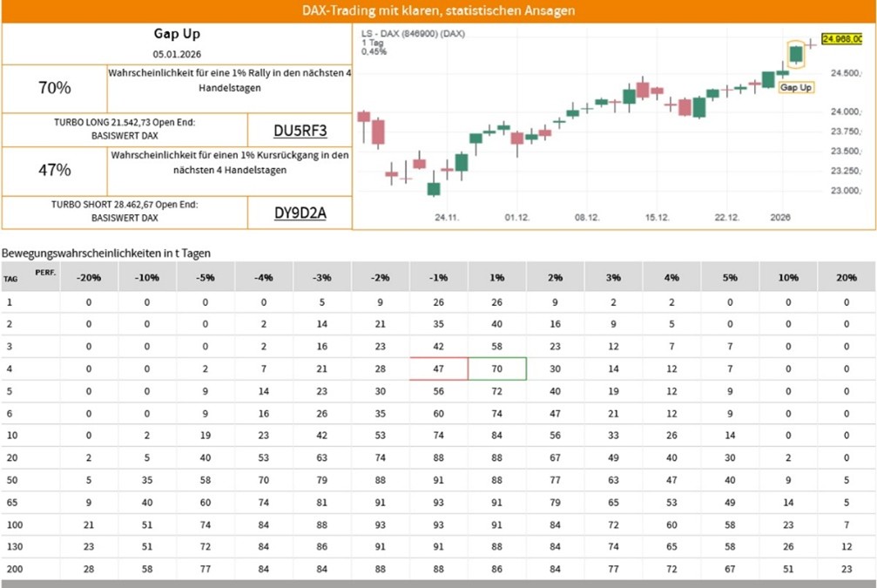Click the 24.11. date on chart axis
The image size is (877, 588).
[x=447, y=218]
